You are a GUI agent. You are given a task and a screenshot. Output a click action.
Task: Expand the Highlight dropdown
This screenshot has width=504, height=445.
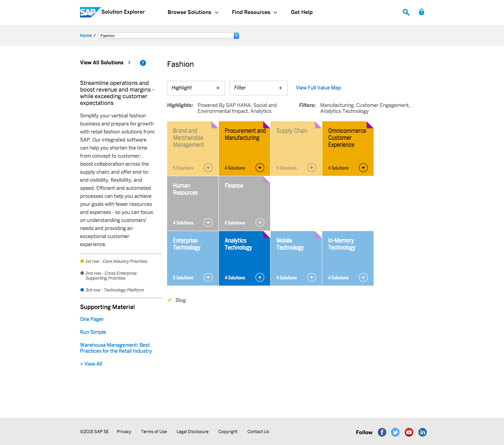pyautogui.click(x=196, y=88)
